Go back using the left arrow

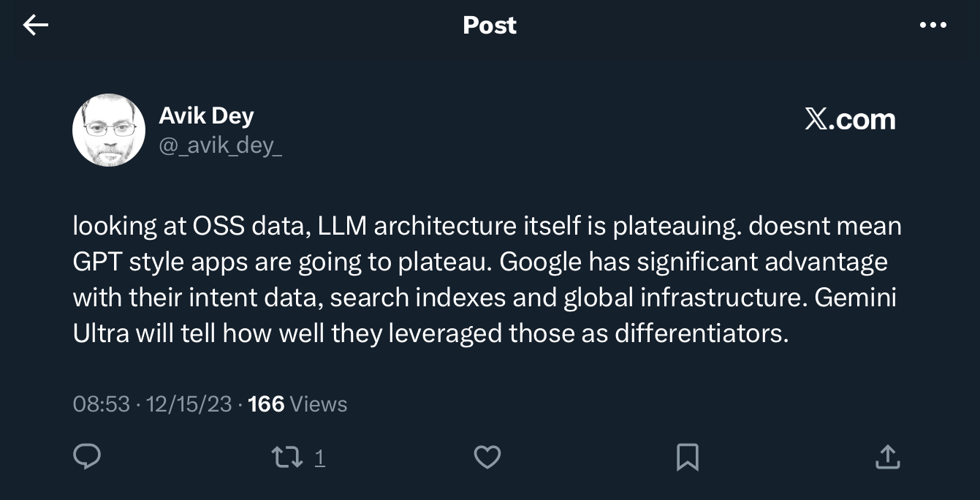[35, 26]
